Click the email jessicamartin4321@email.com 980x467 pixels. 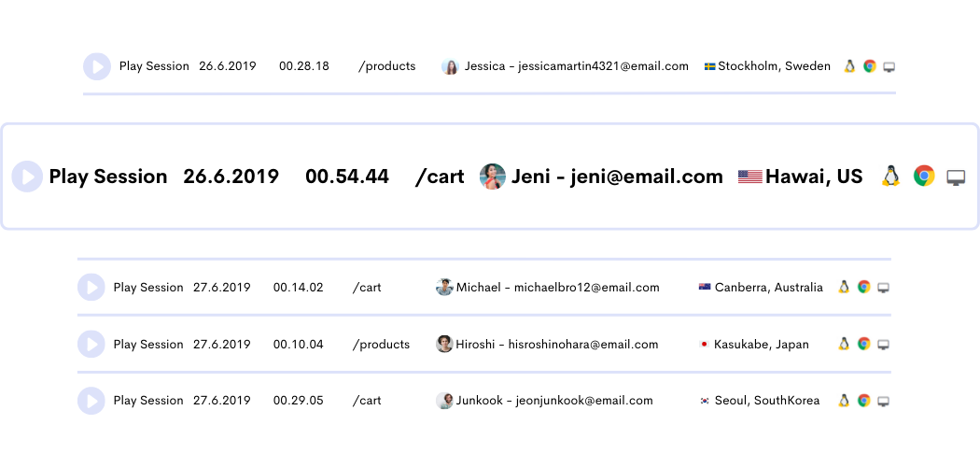click(598, 66)
